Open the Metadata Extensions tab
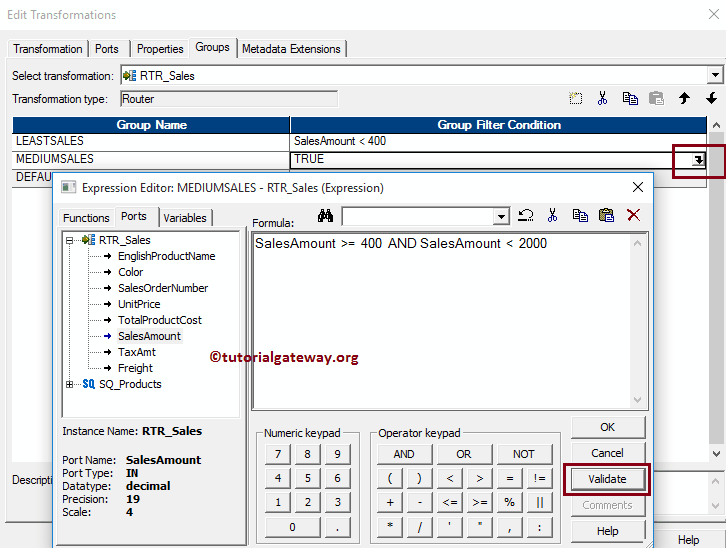 pyautogui.click(x=291, y=49)
